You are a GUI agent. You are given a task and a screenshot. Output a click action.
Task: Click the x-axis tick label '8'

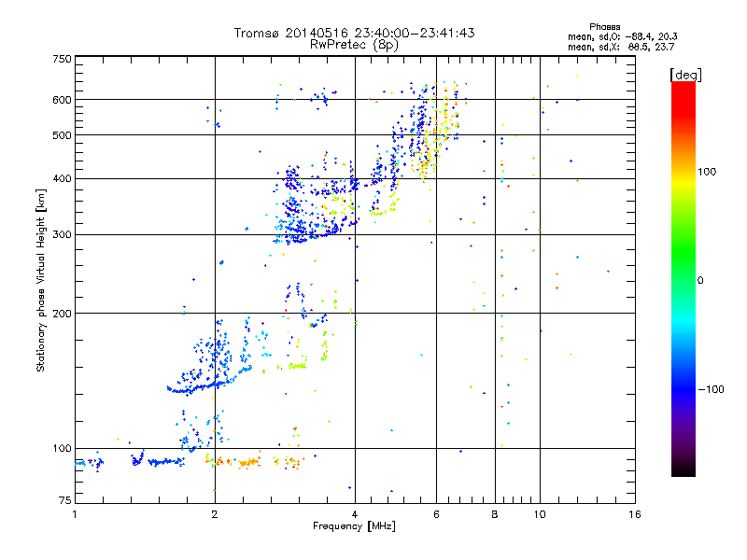pyautogui.click(x=495, y=514)
